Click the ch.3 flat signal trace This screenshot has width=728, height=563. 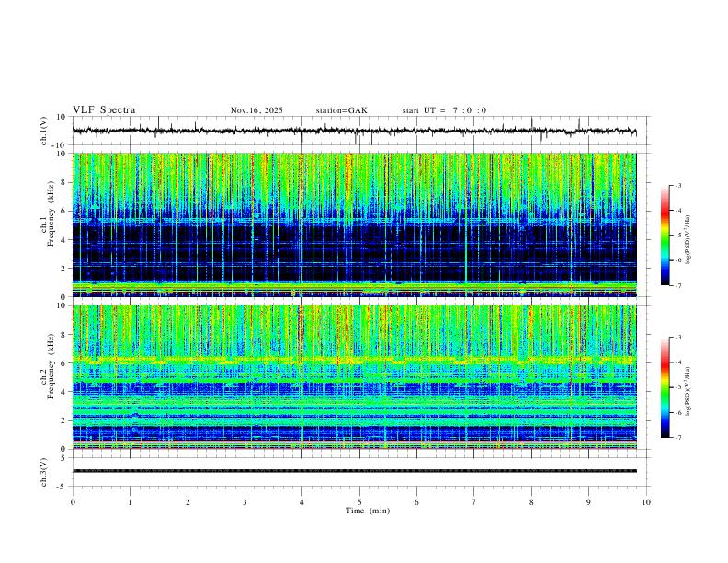(x=355, y=471)
